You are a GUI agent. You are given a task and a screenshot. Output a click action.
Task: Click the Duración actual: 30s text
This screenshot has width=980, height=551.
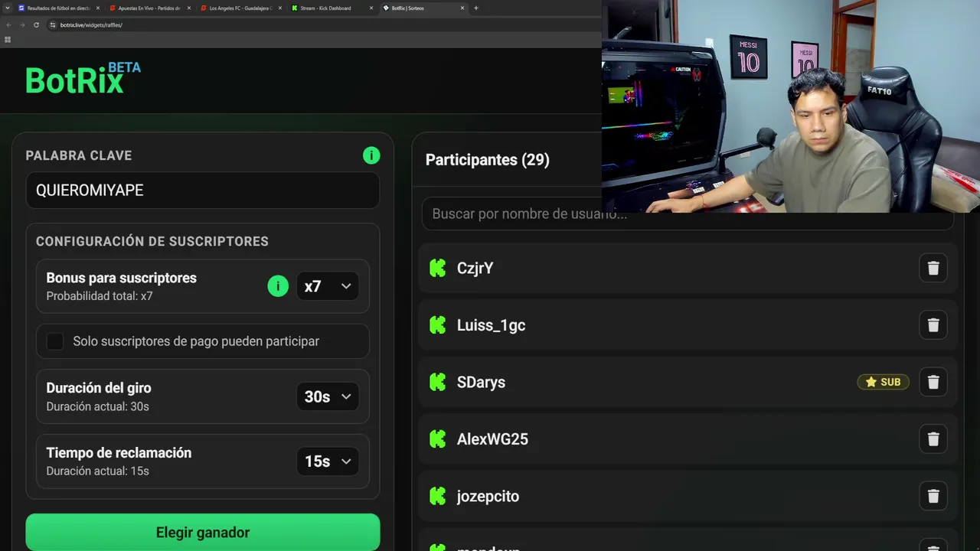click(97, 406)
